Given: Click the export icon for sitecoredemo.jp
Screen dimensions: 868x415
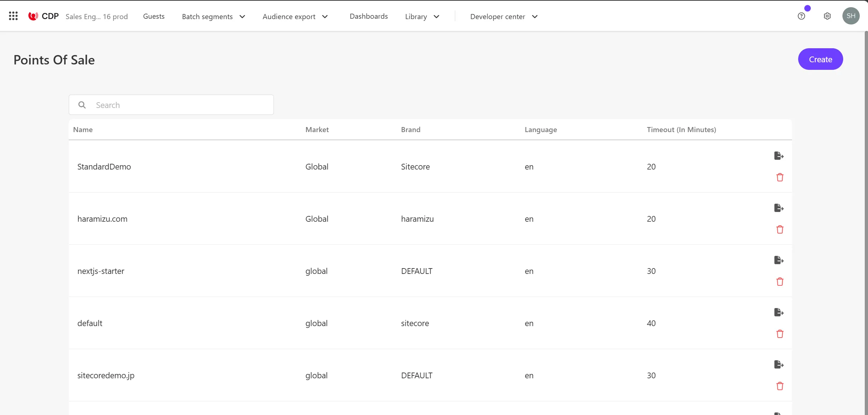Looking at the screenshot, I should click(778, 364).
